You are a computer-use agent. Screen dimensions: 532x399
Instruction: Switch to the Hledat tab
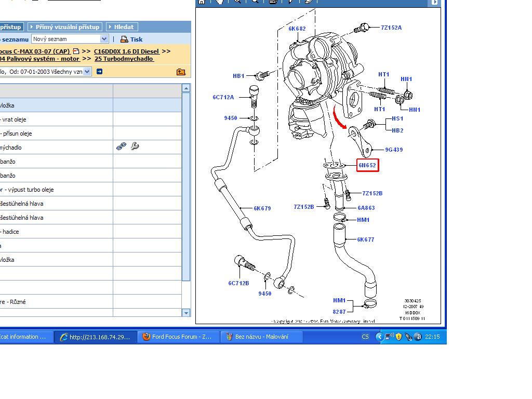[122, 27]
